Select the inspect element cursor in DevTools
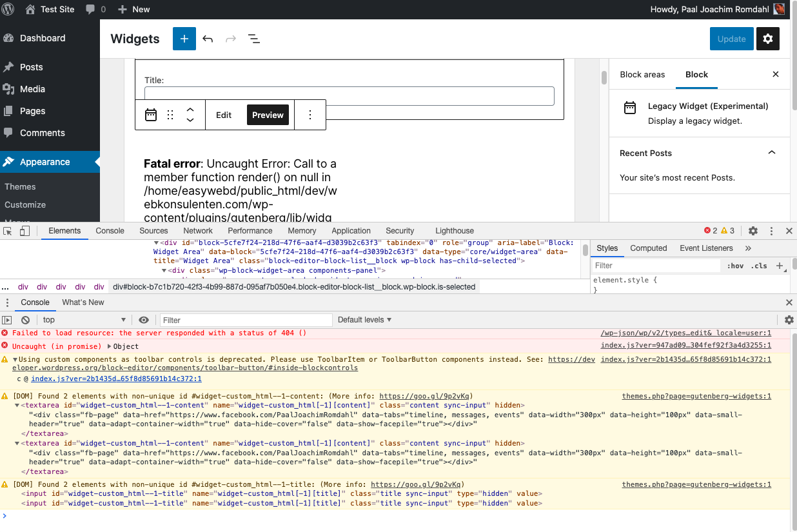The height and width of the screenshot is (532, 797). (8, 230)
